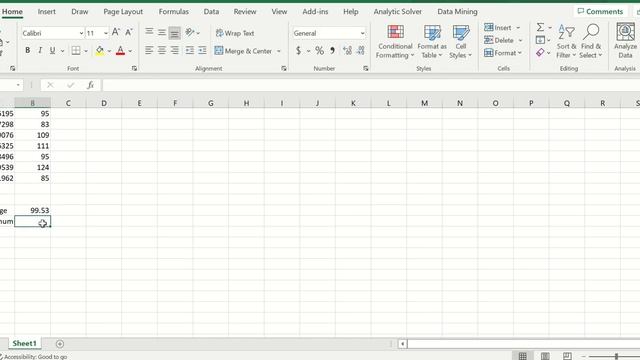Screen dimensions: 640x360
Task: Open font size dropdown
Action: point(106,33)
